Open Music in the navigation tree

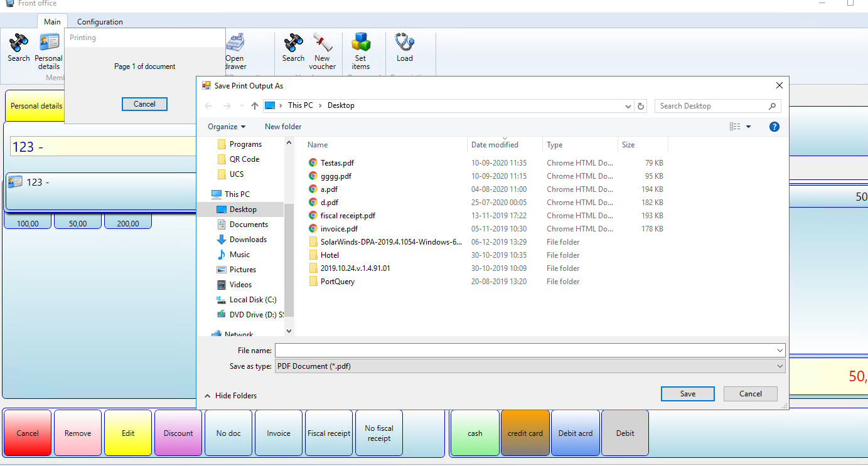(233, 255)
